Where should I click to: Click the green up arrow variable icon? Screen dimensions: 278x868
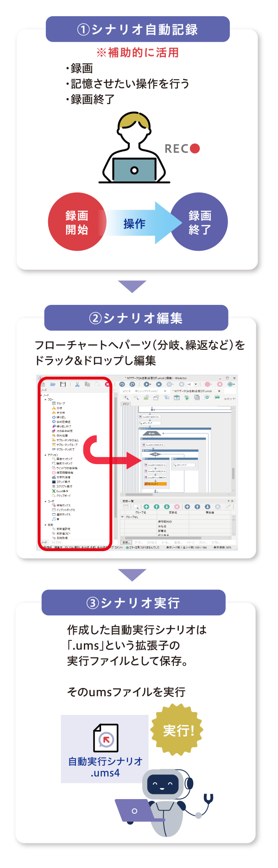(x=157, y=507)
